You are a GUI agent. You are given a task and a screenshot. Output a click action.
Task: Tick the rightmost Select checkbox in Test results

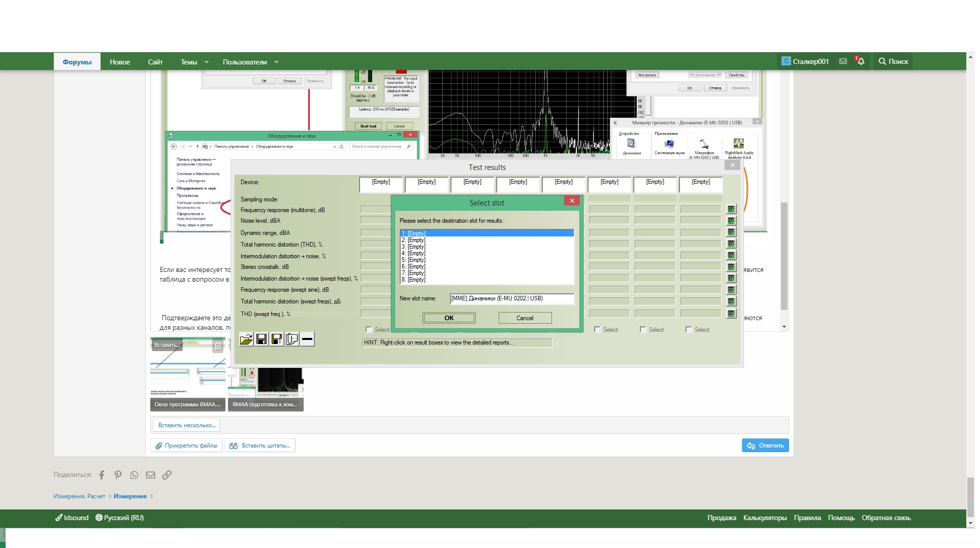pos(689,330)
